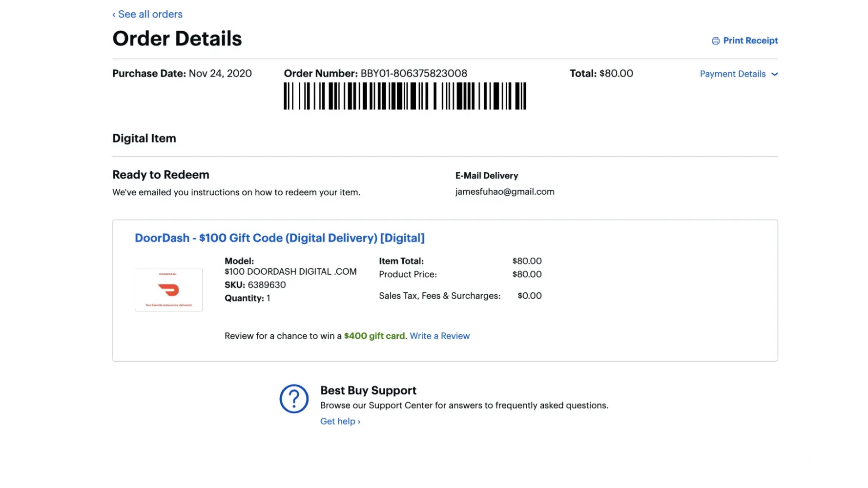
Task: Click the green $400 gift card text
Action: click(x=374, y=336)
